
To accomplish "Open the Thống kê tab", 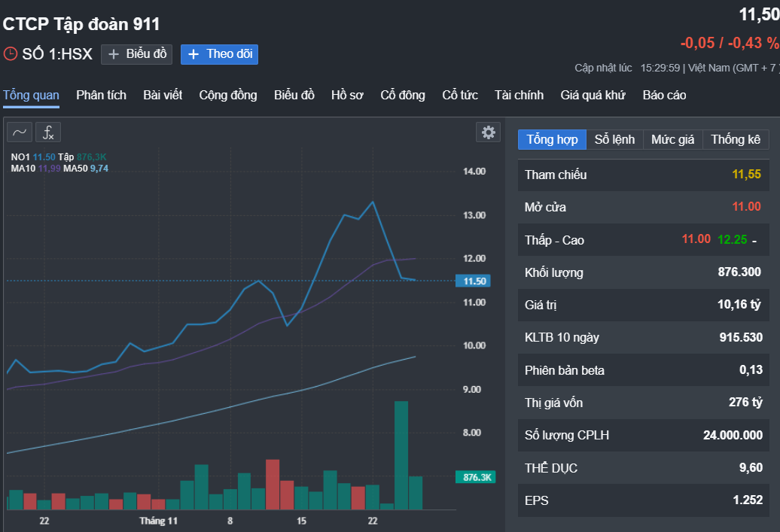I will coord(736,140).
